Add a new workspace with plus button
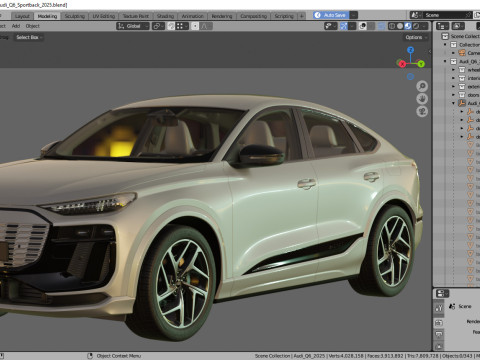This screenshot has height=360, width=480. point(301,16)
